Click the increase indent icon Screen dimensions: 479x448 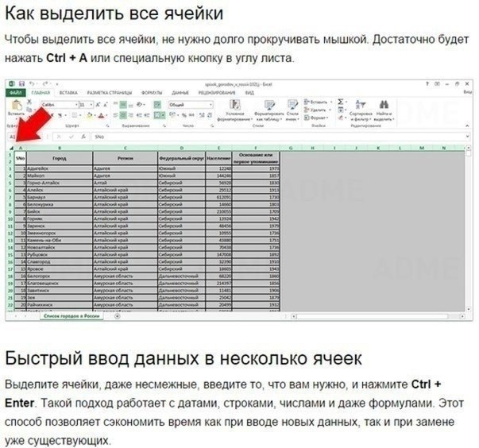147,115
